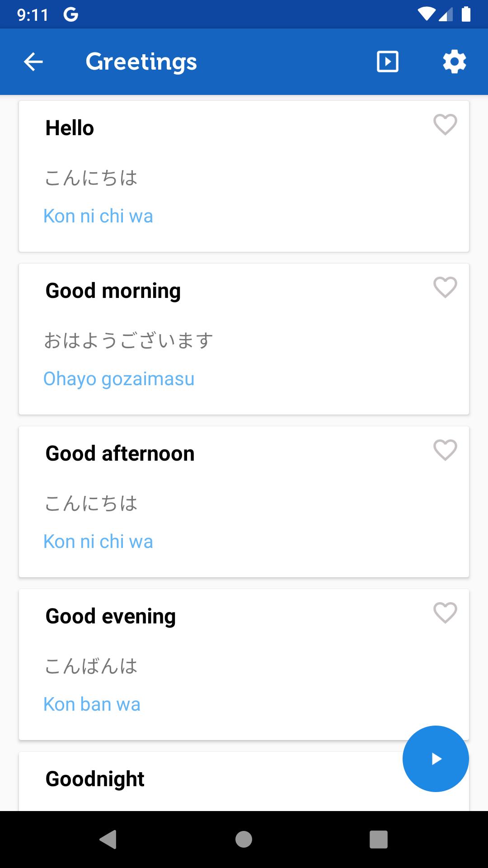Favorite the Good evening phrase
This screenshot has width=488, height=868.
(445, 613)
